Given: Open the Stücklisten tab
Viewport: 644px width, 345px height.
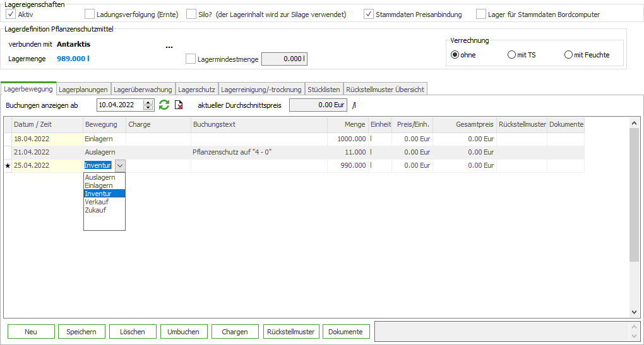Looking at the screenshot, I should [x=324, y=90].
